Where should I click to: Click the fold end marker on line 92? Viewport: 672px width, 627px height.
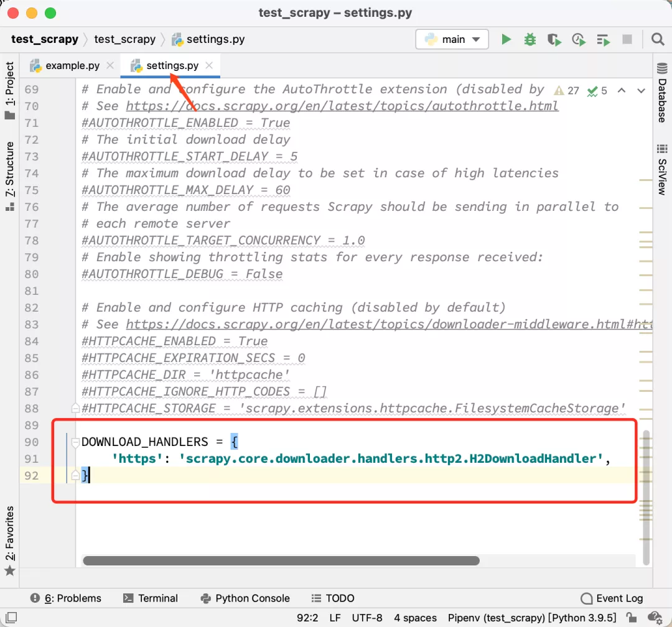coord(75,475)
